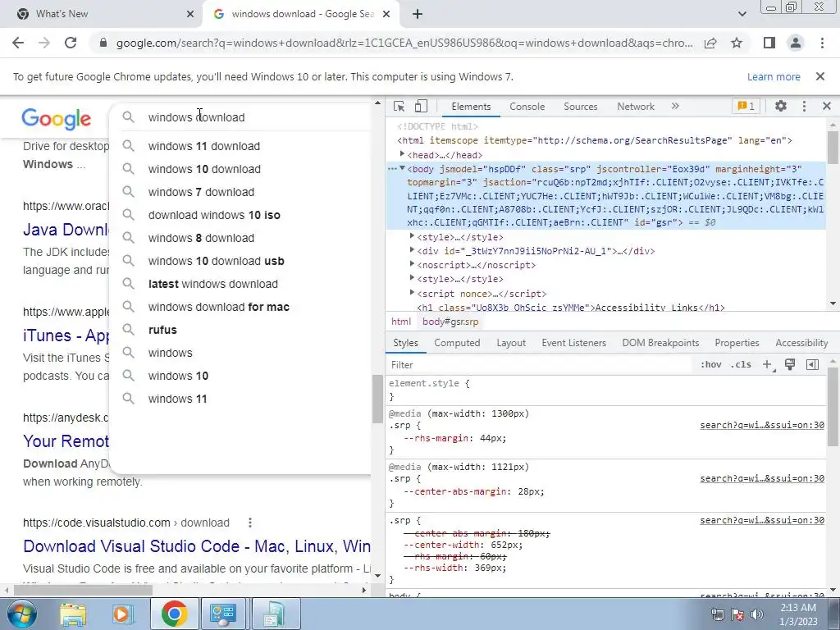Click the DevTools issues warning badge
The image size is (840, 630).
[746, 106]
